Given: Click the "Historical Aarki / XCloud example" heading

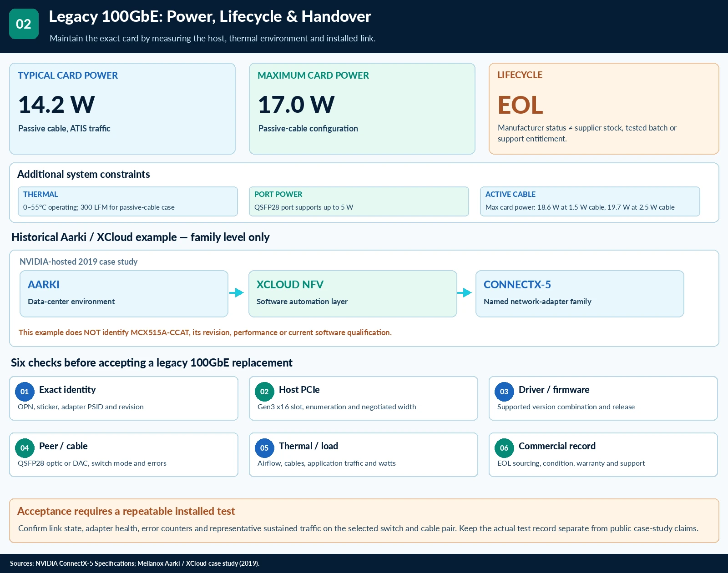Looking at the screenshot, I should 141,237.
